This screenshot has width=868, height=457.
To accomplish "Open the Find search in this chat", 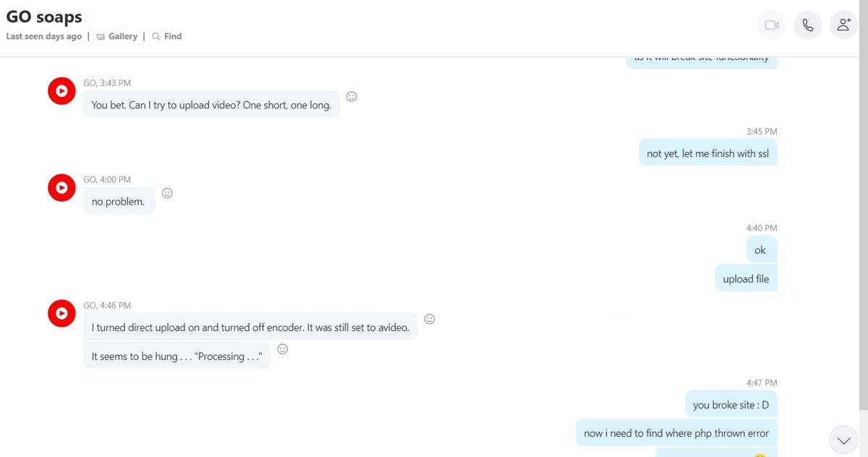I will [166, 36].
